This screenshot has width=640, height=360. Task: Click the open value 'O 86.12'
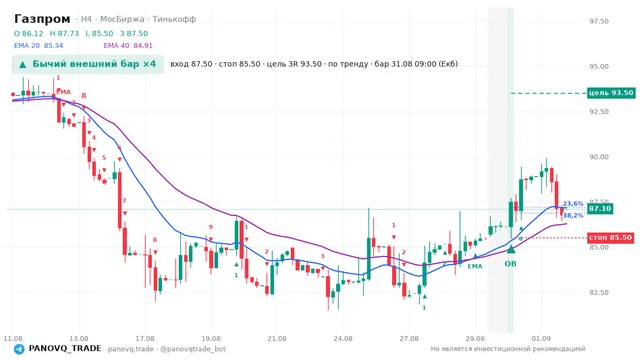(x=28, y=33)
